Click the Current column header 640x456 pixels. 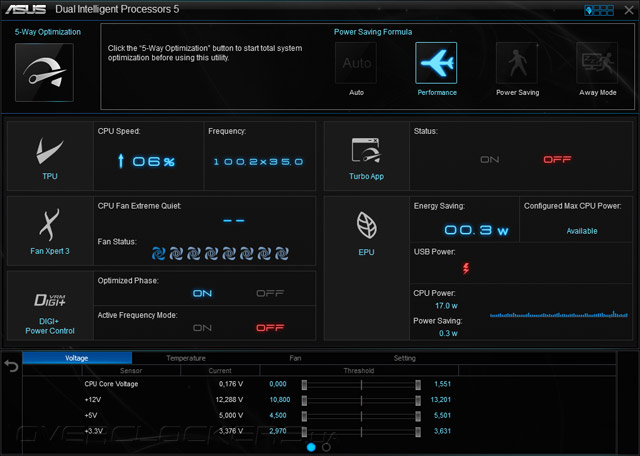(220, 371)
